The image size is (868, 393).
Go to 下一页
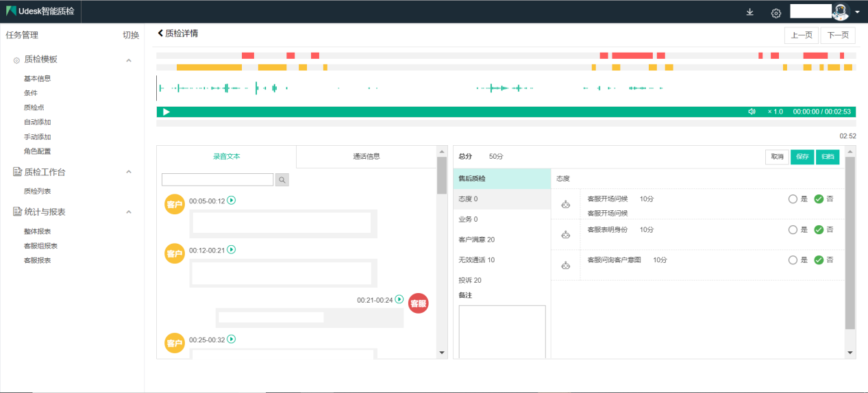[837, 36]
